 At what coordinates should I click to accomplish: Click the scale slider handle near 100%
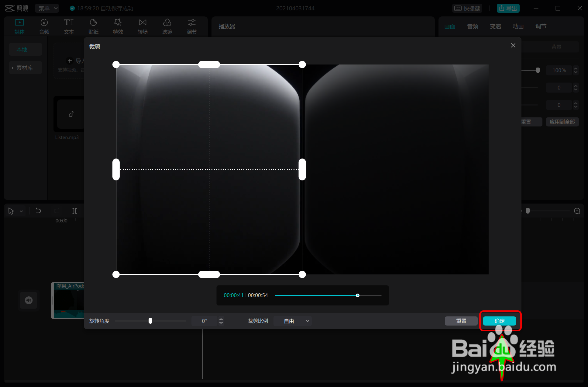pyautogui.click(x=538, y=70)
